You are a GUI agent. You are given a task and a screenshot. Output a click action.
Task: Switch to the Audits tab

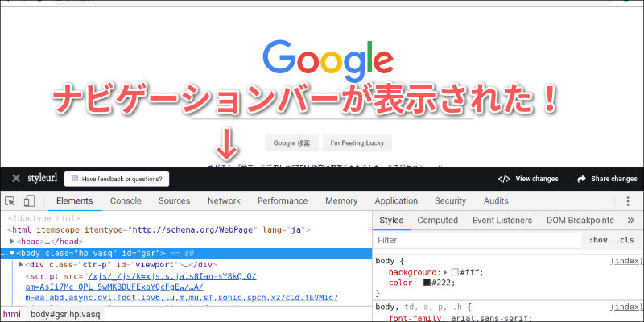(496, 200)
